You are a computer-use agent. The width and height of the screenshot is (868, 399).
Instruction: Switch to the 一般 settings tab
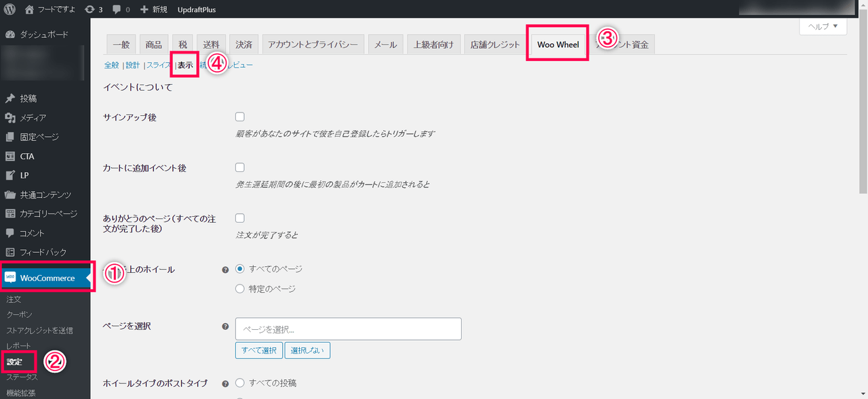click(121, 45)
